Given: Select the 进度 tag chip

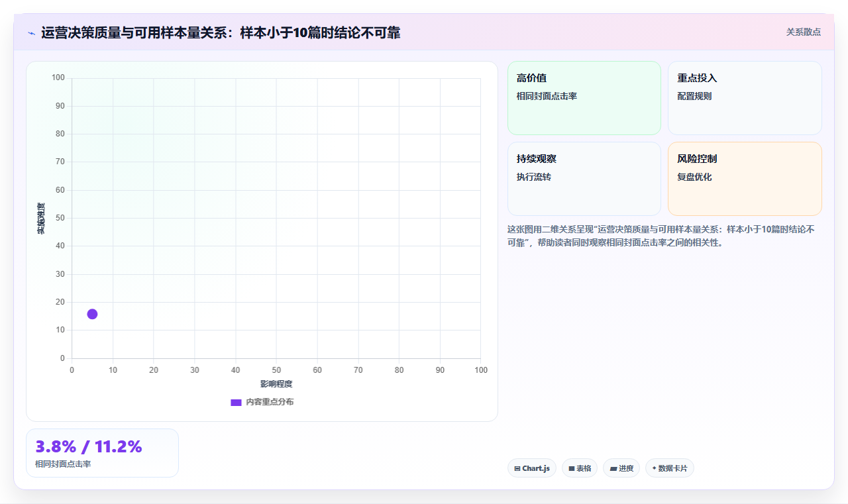Looking at the screenshot, I should pos(621,468).
